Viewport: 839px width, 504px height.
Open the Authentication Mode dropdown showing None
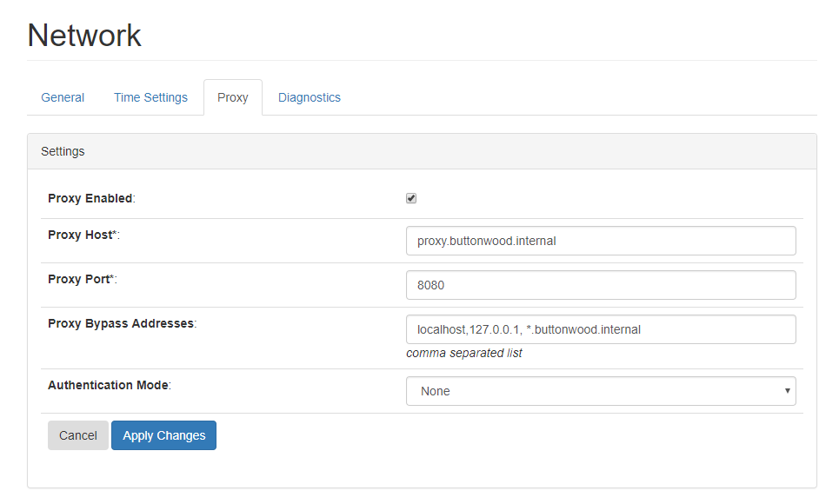click(601, 391)
